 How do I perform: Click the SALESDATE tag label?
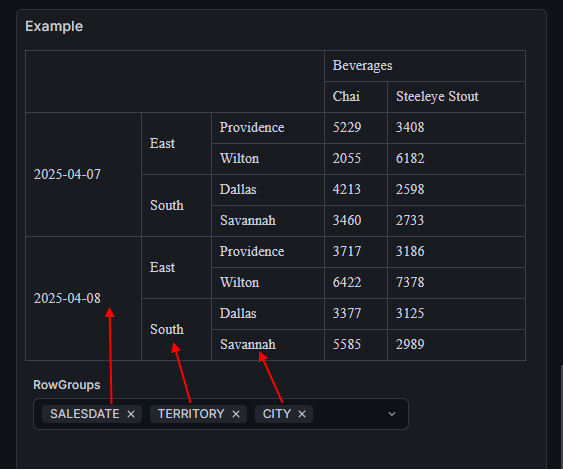click(x=85, y=414)
